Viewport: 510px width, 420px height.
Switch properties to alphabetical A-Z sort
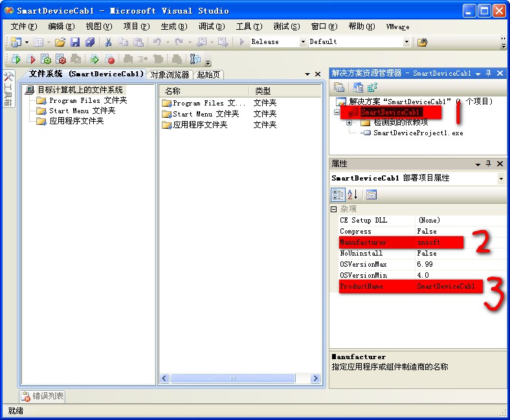coord(352,195)
